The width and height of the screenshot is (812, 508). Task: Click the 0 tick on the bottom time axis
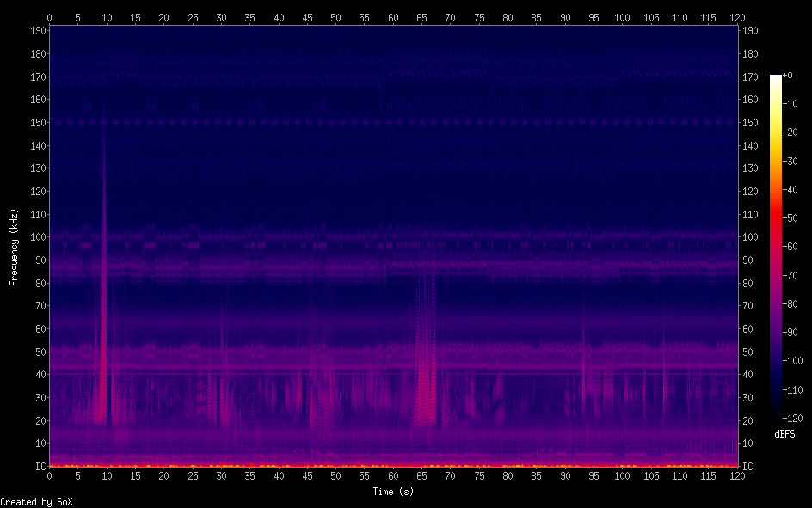click(49, 475)
